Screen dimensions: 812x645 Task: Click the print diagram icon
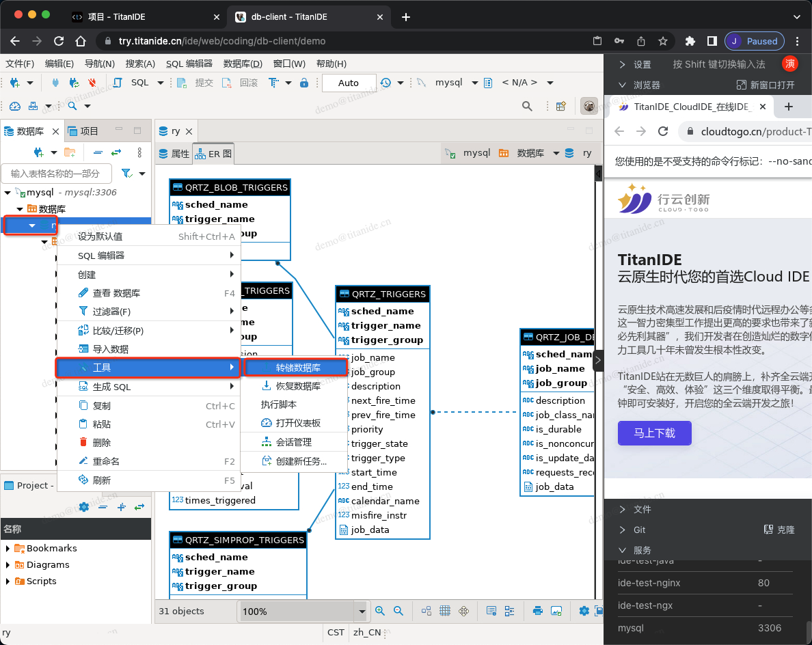pos(538,611)
